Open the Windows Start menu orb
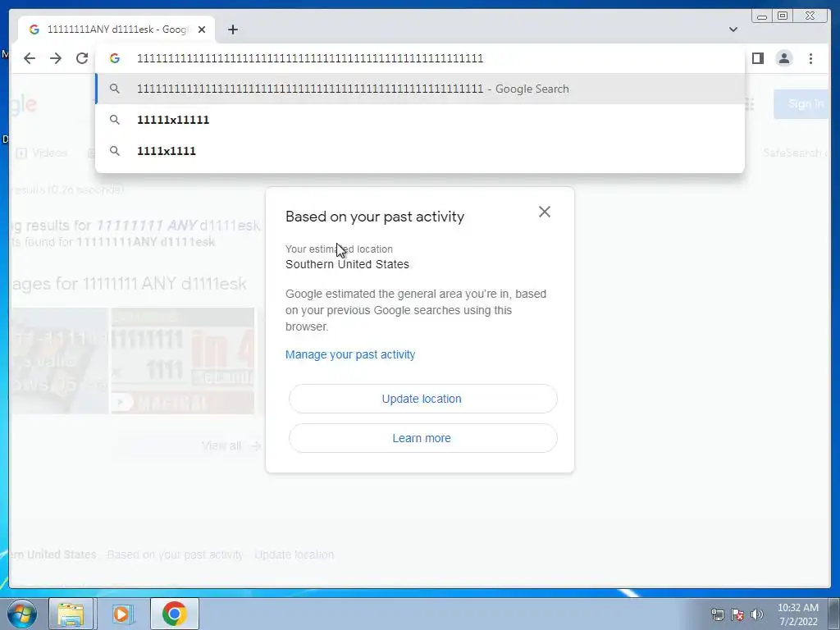 point(22,614)
